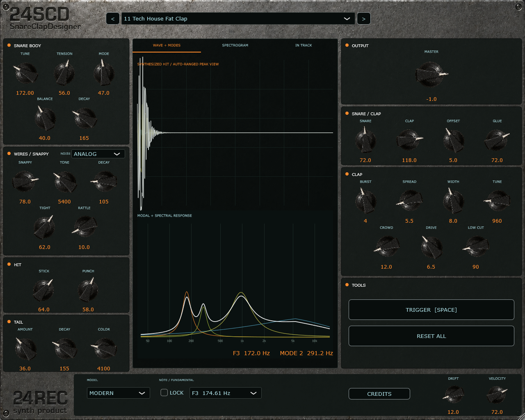Click the Wires Tone knob
Image resolution: width=525 pixels, height=420 pixels.
point(64,182)
